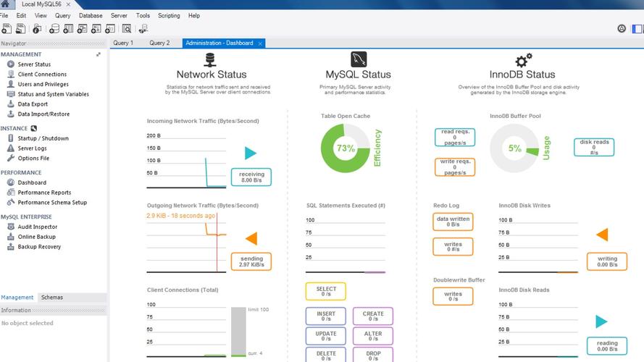Click the reconnect to DBMS toolbar icon
The height and width of the screenshot is (362, 644).
tap(143, 29)
